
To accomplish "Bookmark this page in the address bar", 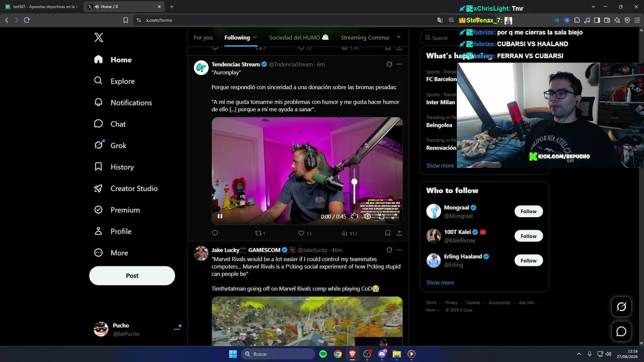I will coord(126,20).
